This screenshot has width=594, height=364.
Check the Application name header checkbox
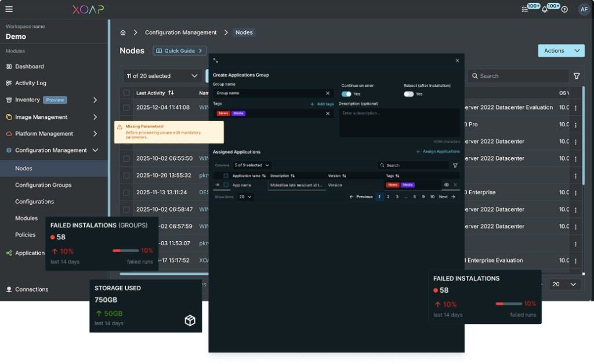pos(225,176)
